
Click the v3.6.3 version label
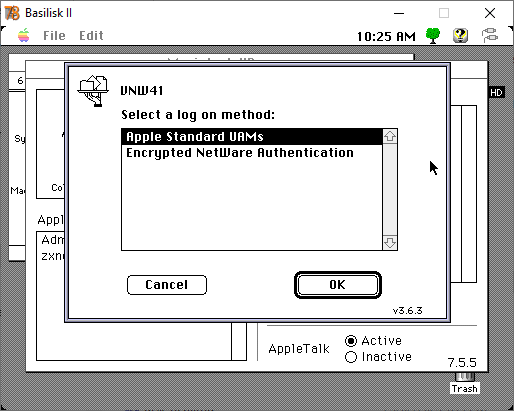click(407, 311)
